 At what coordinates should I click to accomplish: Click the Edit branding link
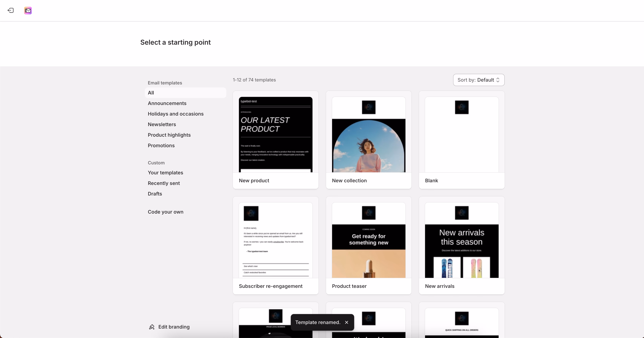174,327
